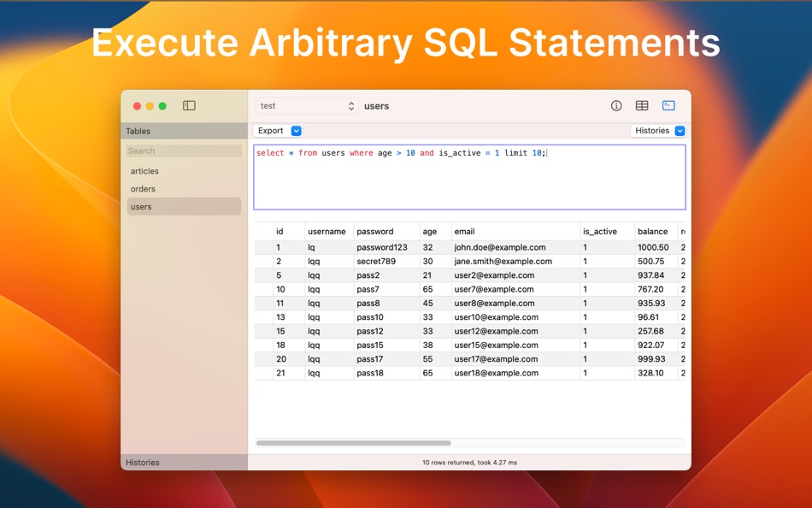Select cell jane.smith@example.com
Image resolution: width=812 pixels, height=508 pixels.
(x=503, y=261)
